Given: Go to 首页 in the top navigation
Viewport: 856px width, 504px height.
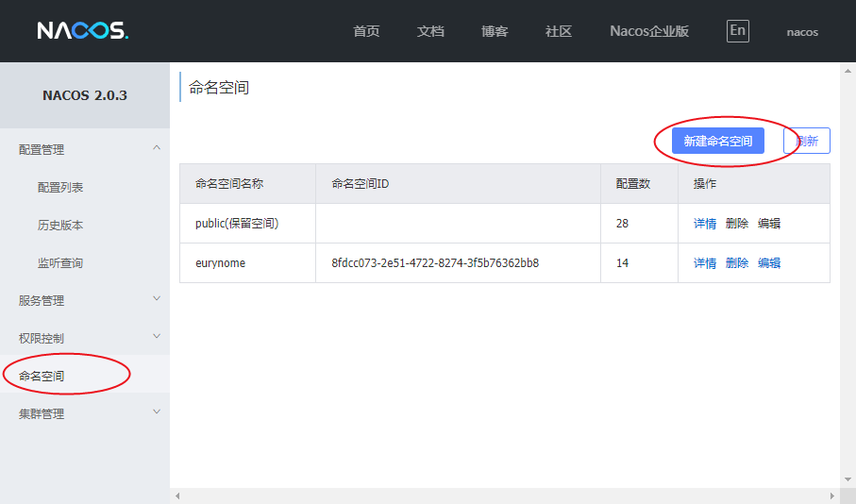Looking at the screenshot, I should point(366,31).
